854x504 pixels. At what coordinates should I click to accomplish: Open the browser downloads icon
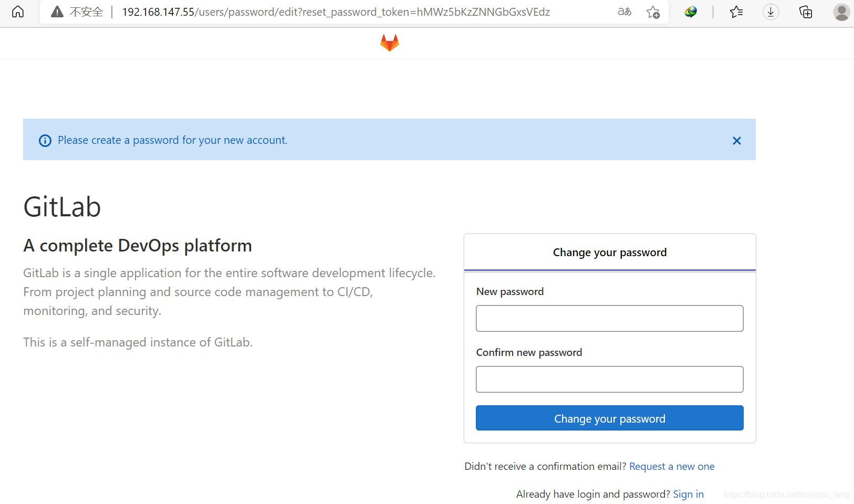(770, 12)
